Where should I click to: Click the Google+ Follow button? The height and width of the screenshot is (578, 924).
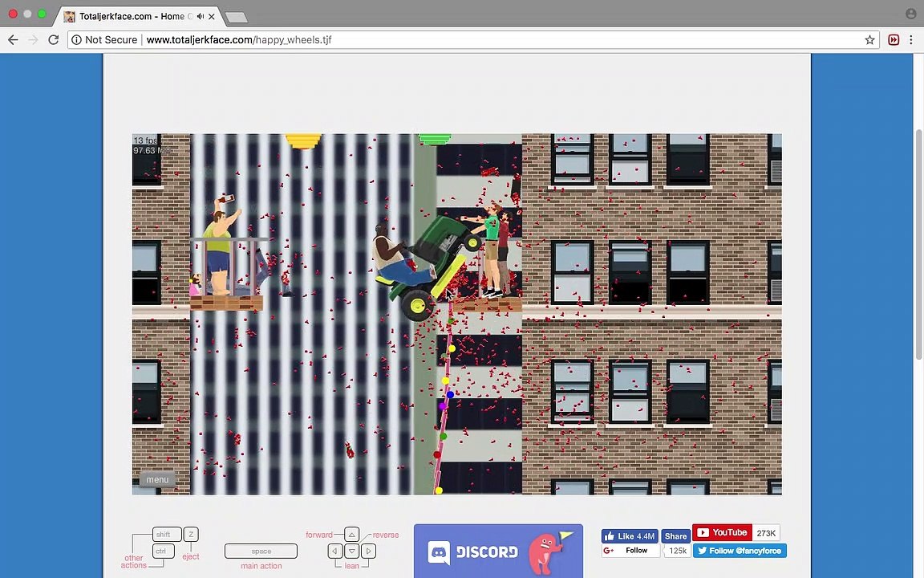coord(630,550)
